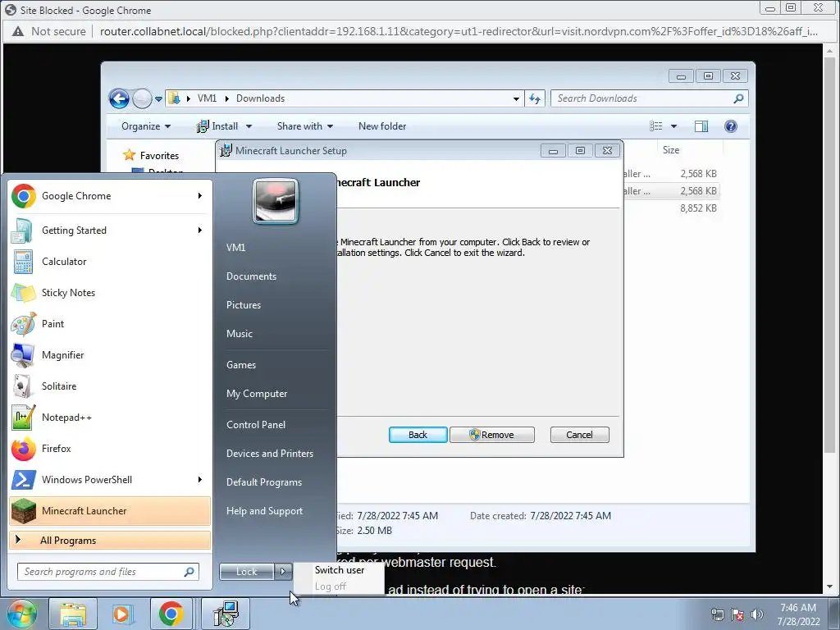Launch Minecraft Launcher from Start menu
Screen dimensions: 840x630
click(110, 510)
